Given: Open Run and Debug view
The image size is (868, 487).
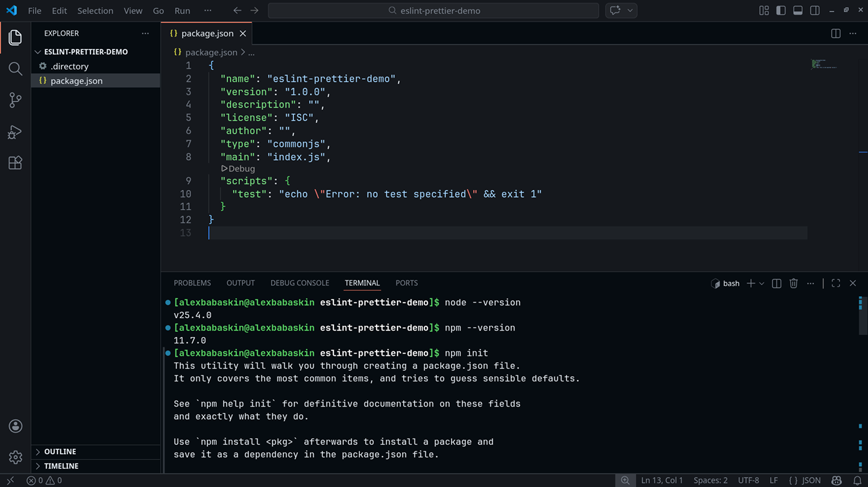Looking at the screenshot, I should pos(15,132).
